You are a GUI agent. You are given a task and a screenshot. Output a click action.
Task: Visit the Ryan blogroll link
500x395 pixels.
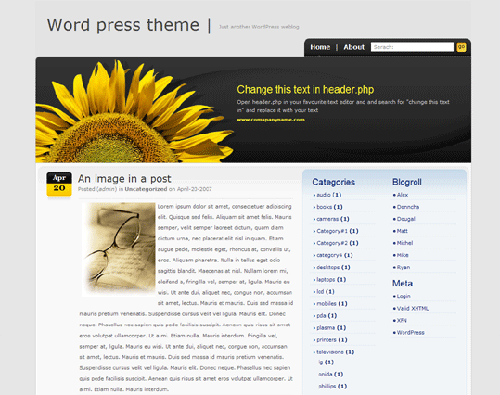pyautogui.click(x=403, y=267)
